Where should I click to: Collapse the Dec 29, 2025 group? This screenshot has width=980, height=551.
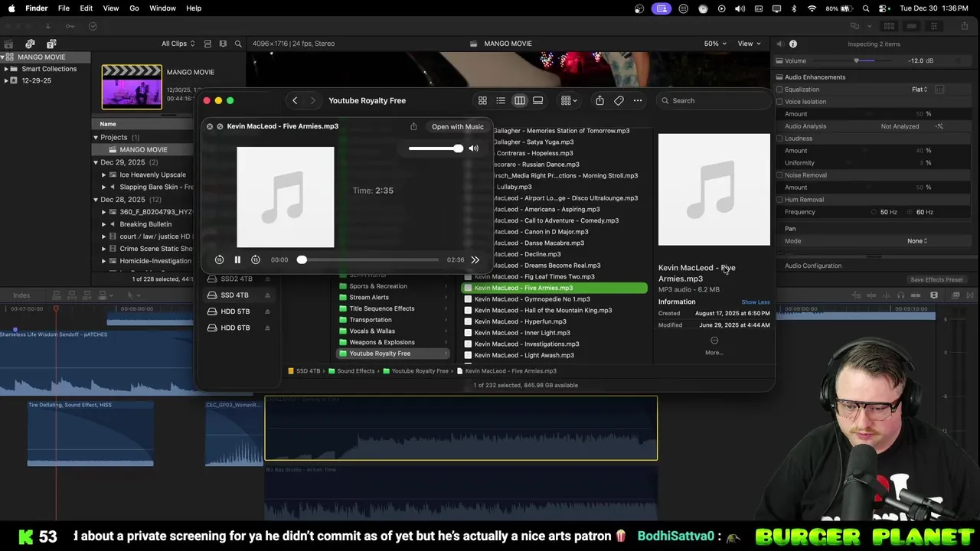(96, 162)
